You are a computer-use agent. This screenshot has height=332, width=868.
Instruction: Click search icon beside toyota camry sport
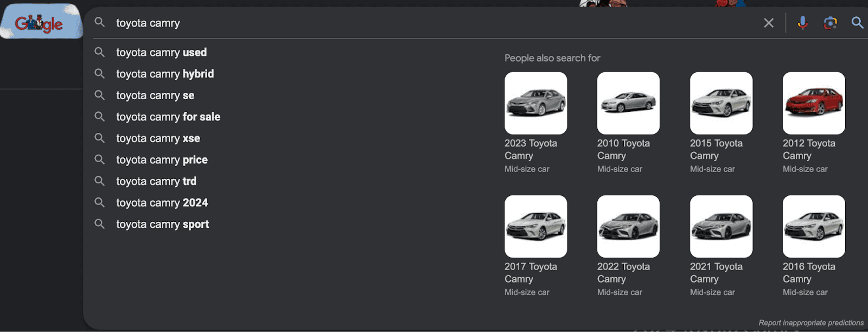pos(100,224)
